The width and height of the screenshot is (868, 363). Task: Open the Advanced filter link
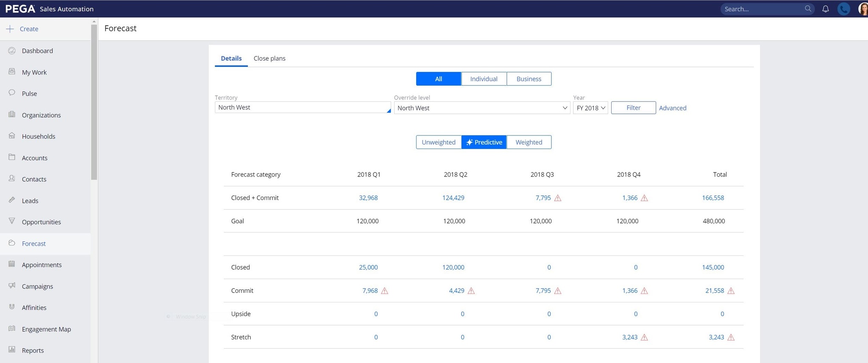(672, 108)
